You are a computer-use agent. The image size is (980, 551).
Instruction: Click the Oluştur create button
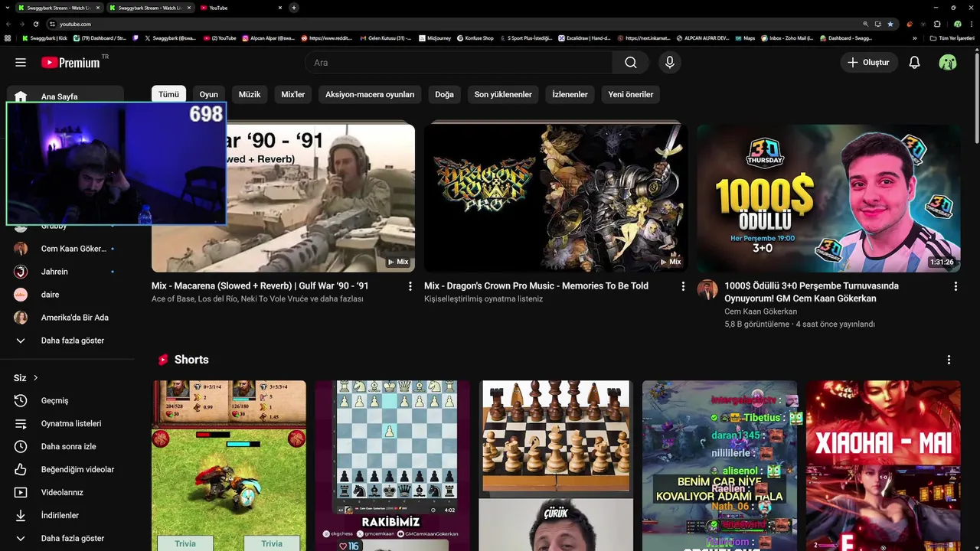point(869,63)
